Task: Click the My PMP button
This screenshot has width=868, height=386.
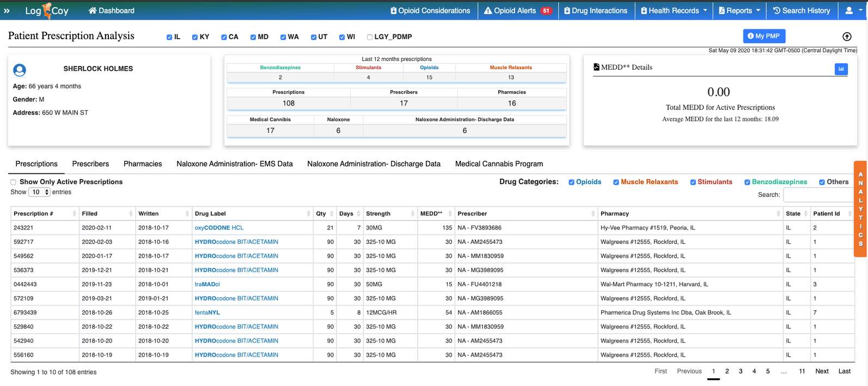Action: (x=763, y=36)
